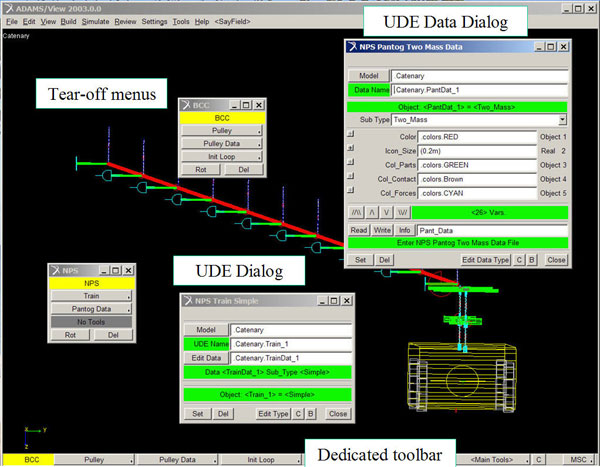Click Del button in BCC window
The width and height of the screenshot is (600, 467).
[x=244, y=170]
